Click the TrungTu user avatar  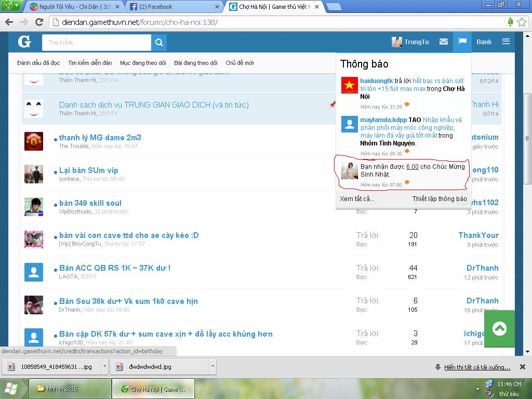click(396, 42)
